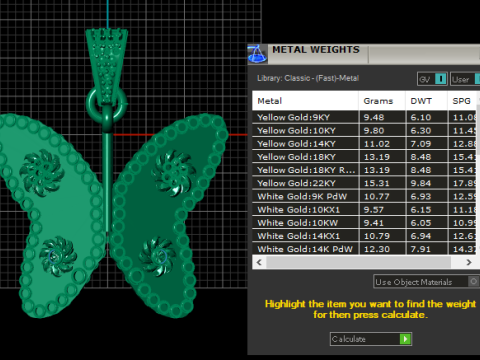Click the Metal Weights scale icon
Screen dimensions: 480x360
tap(257, 54)
